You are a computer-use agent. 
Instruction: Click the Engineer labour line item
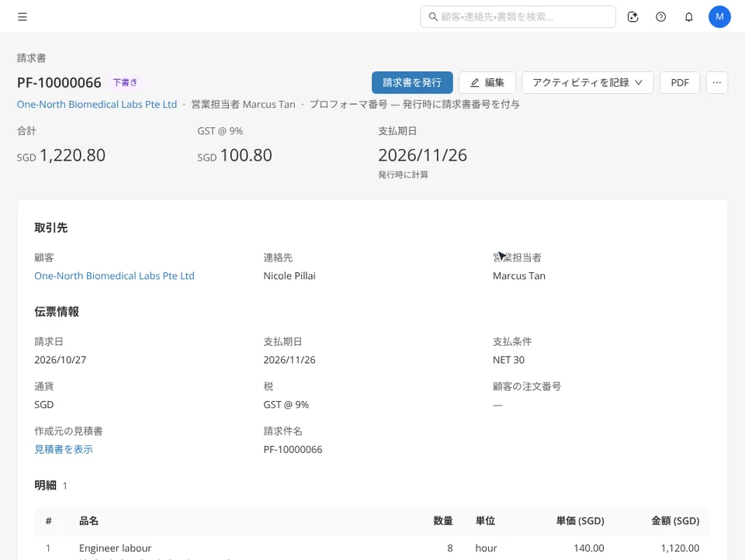click(x=116, y=548)
